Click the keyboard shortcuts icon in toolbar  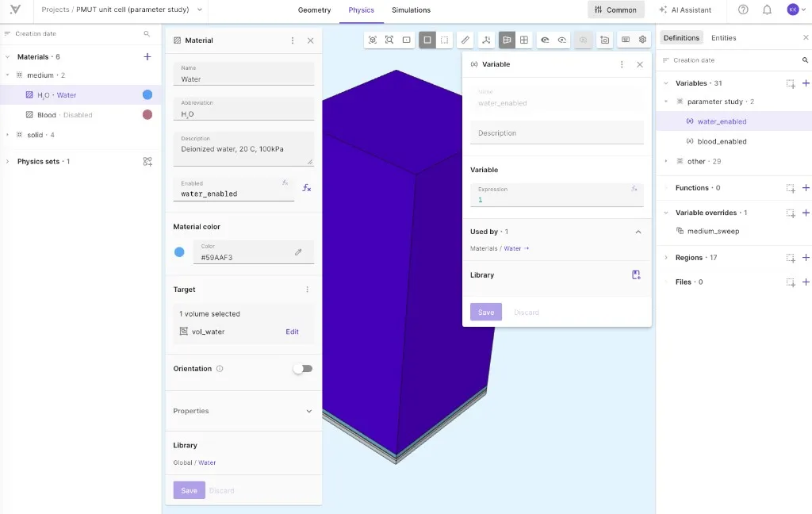pyautogui.click(x=626, y=40)
